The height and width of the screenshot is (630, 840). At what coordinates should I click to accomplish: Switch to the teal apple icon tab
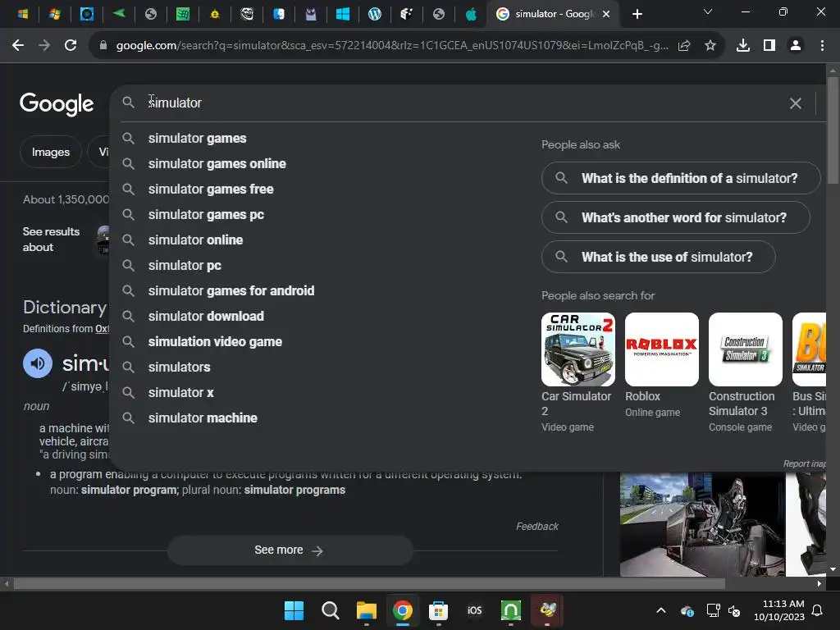tap(471, 14)
